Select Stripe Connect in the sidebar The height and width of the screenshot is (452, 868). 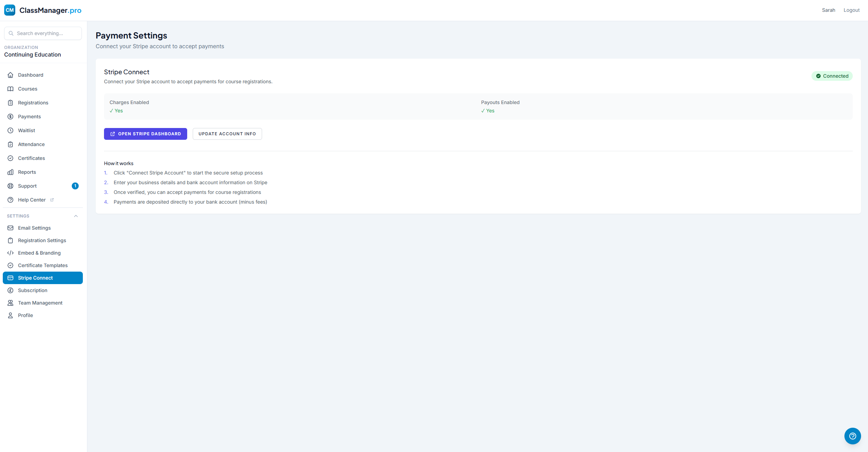(35, 278)
